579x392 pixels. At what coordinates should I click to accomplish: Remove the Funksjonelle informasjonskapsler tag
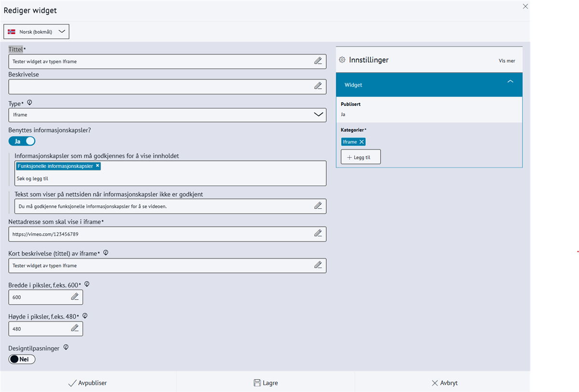[x=97, y=166]
